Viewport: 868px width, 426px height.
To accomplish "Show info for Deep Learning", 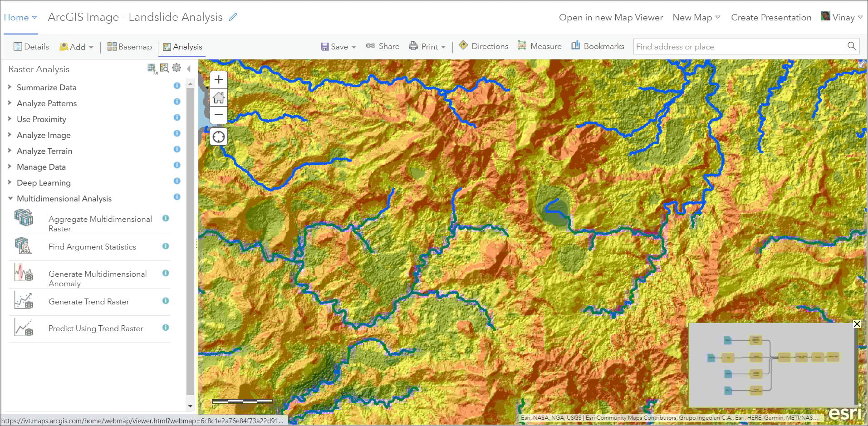I will [177, 181].
